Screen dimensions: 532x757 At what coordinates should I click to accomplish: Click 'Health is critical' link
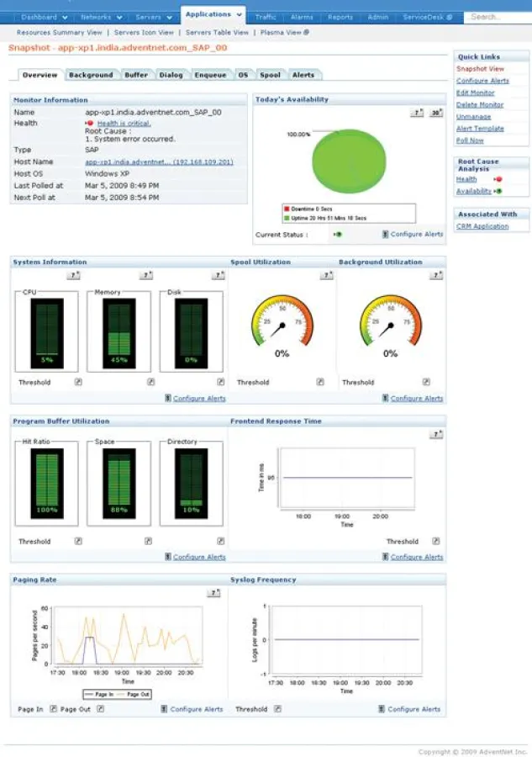(x=124, y=124)
